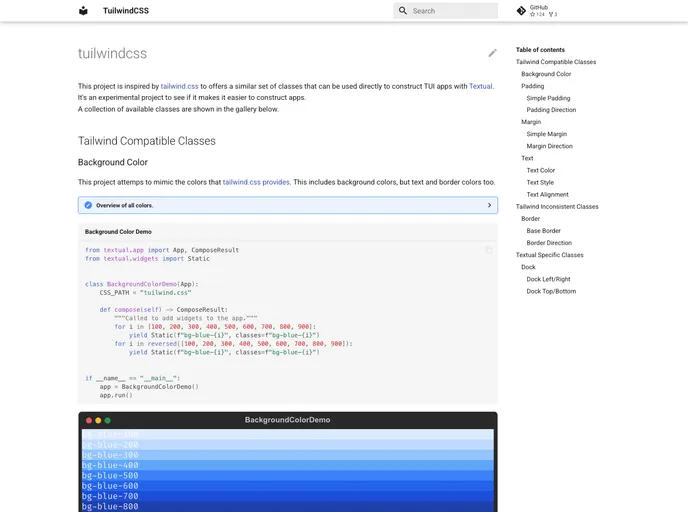The width and height of the screenshot is (688, 512).
Task: Click the bg-blue-600 color row
Action: (288, 486)
